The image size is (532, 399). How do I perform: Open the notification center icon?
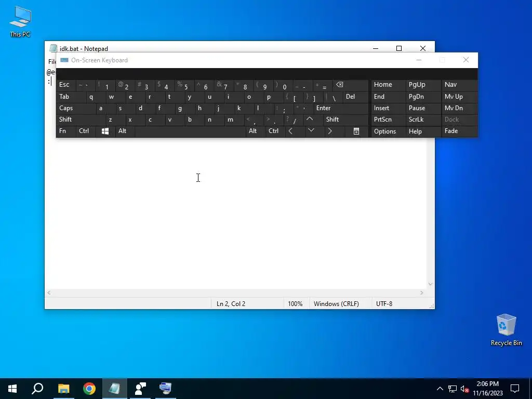(515, 389)
